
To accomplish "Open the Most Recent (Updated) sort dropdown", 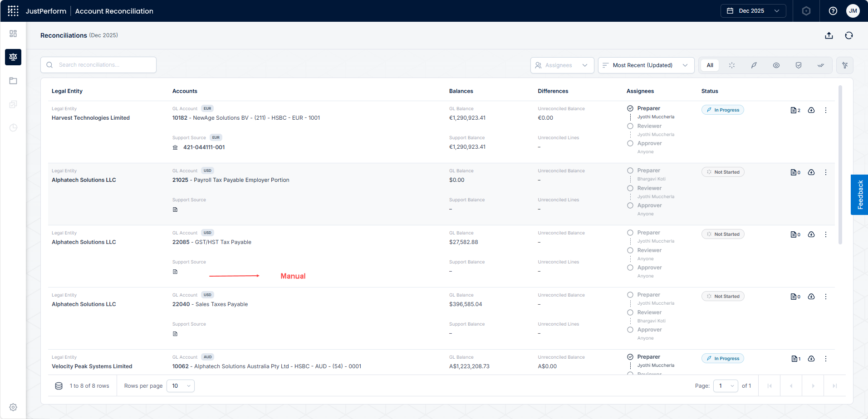I will [x=646, y=65].
